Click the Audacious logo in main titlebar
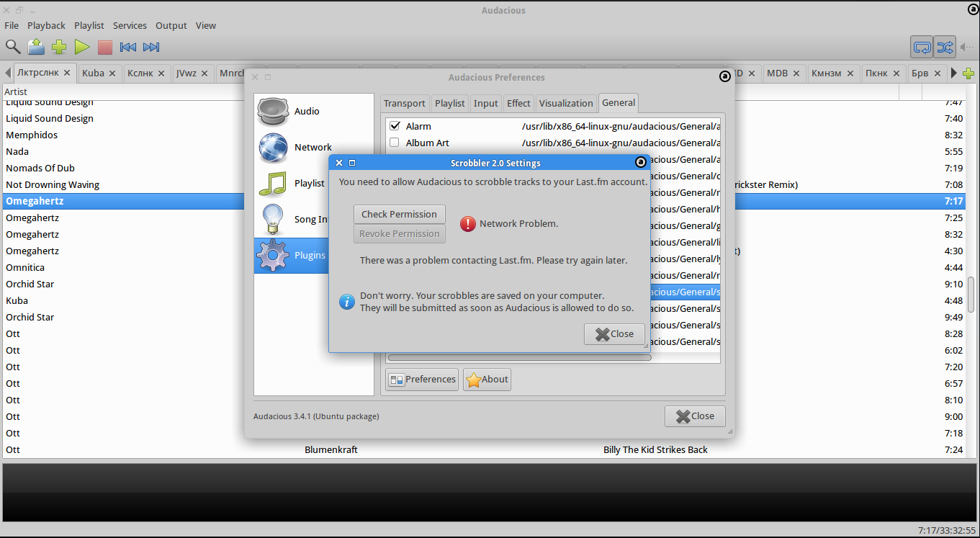The image size is (980, 538). click(x=973, y=9)
